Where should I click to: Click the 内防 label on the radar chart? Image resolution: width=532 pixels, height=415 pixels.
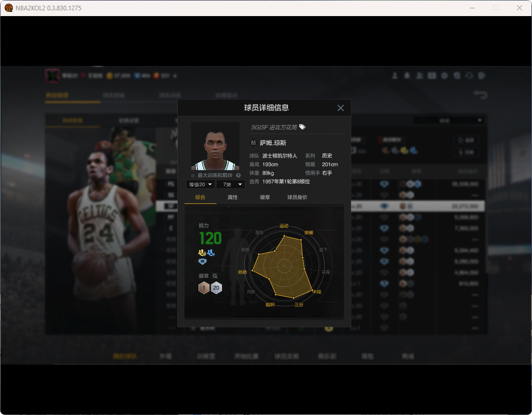[x=251, y=292]
